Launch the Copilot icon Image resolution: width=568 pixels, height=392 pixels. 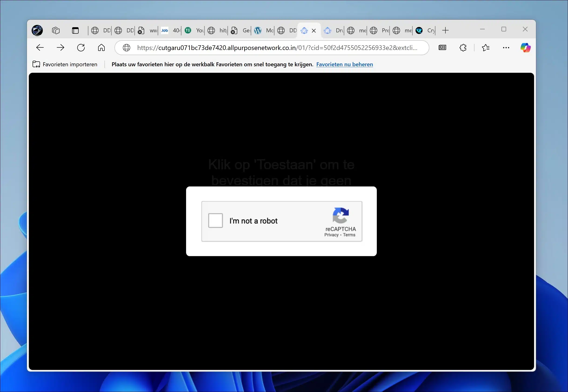click(525, 48)
